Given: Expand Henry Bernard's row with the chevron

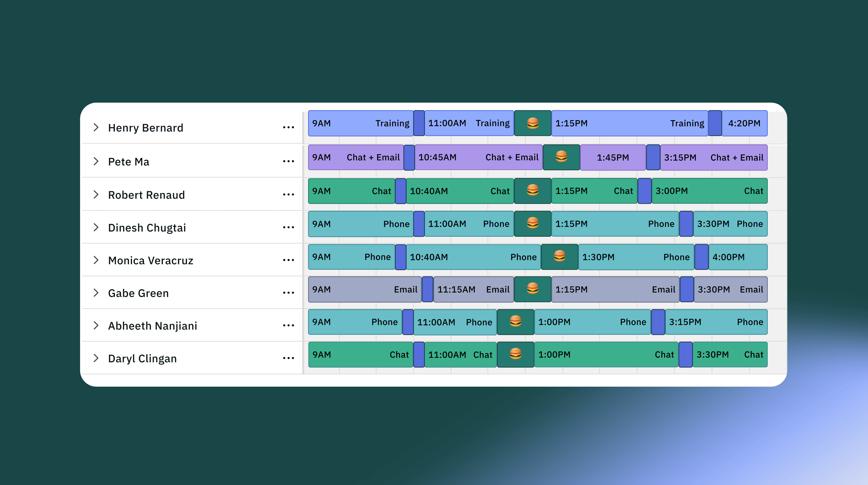Looking at the screenshot, I should [96, 128].
